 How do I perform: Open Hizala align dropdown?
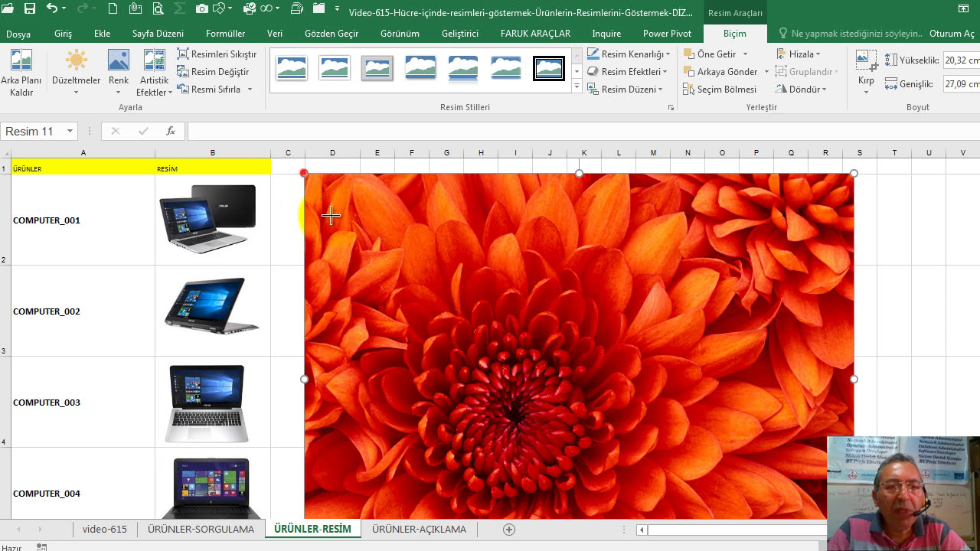(798, 54)
